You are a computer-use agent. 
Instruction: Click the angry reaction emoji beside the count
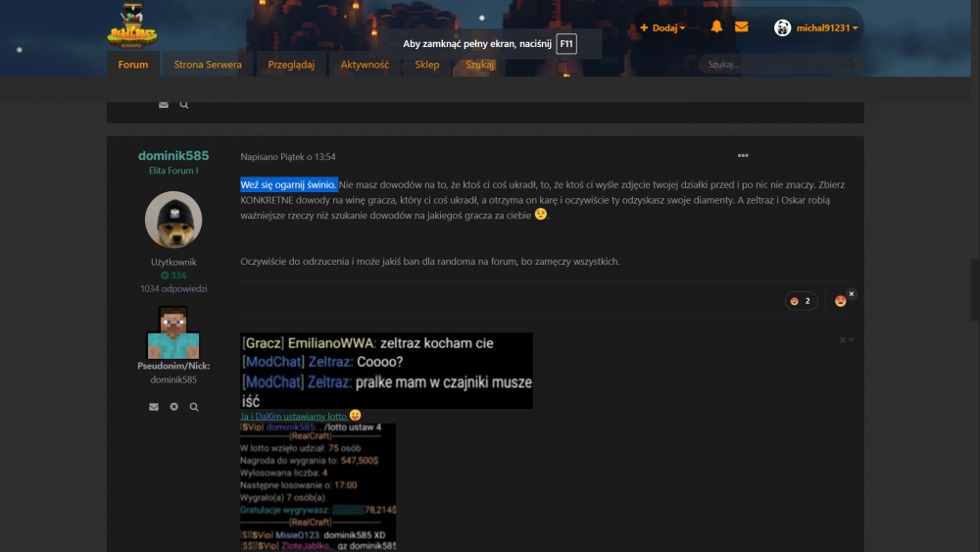pyautogui.click(x=840, y=301)
